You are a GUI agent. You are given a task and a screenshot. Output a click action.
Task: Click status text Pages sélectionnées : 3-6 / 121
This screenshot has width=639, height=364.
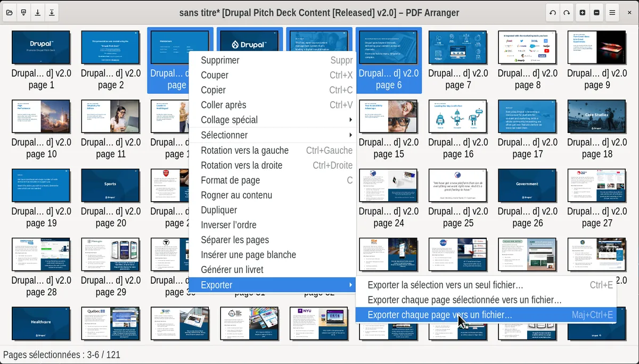pos(62,354)
